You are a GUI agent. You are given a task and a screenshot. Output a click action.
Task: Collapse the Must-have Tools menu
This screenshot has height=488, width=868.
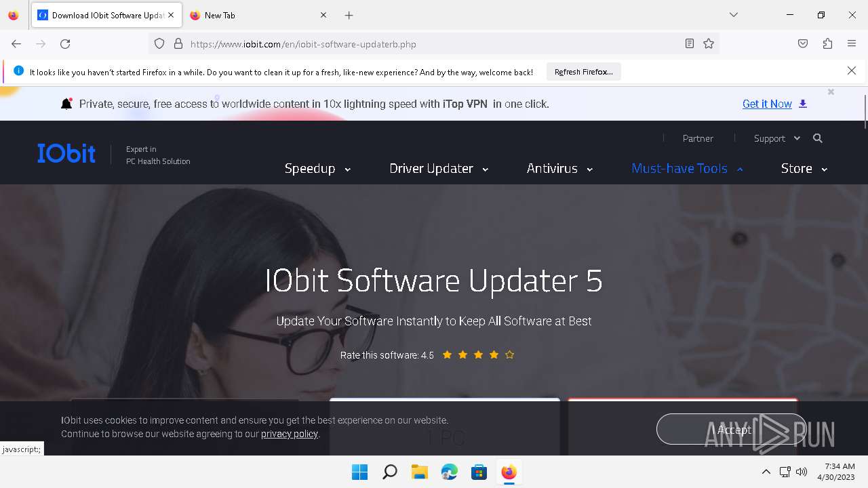[x=687, y=169]
